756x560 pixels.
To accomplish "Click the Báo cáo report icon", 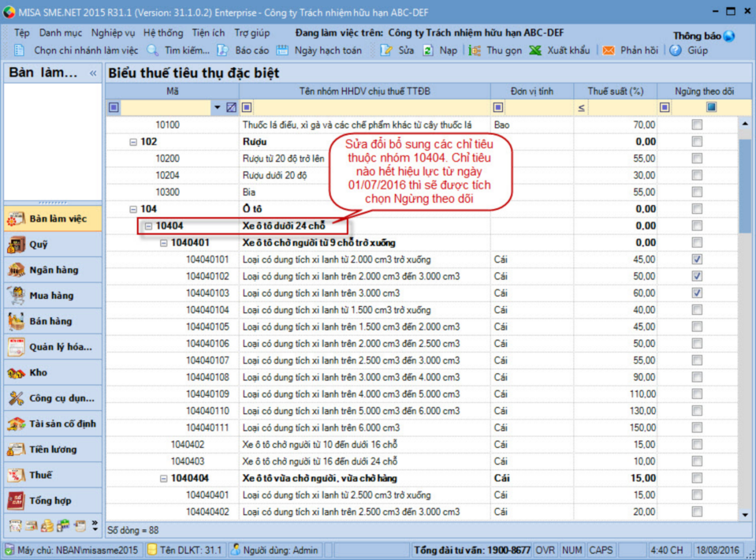I will click(x=222, y=50).
